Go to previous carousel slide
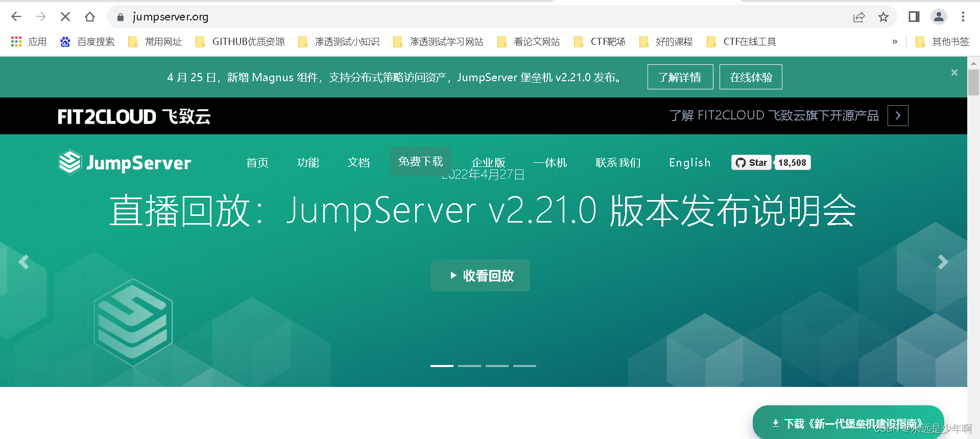The height and width of the screenshot is (439, 980). (23, 262)
